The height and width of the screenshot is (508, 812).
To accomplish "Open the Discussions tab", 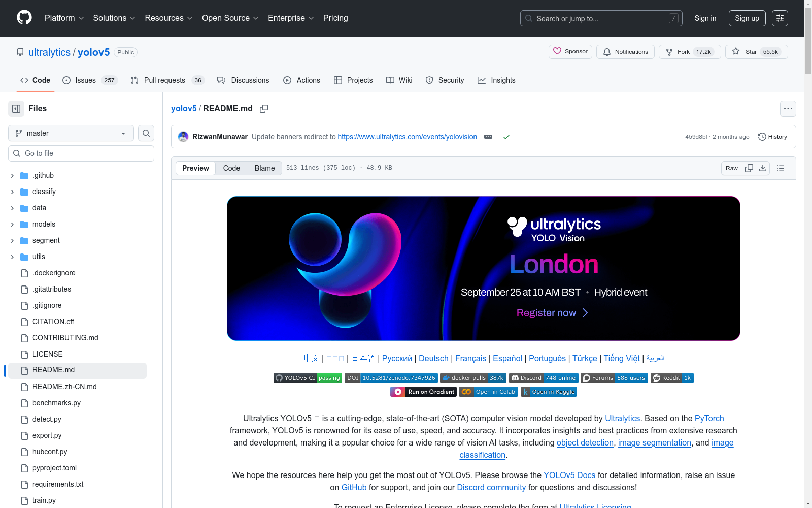I will [x=243, y=80].
